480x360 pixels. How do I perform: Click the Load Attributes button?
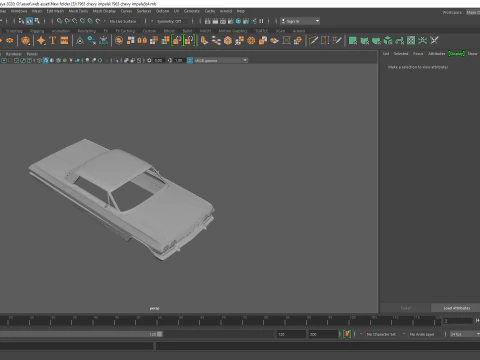click(x=456, y=308)
